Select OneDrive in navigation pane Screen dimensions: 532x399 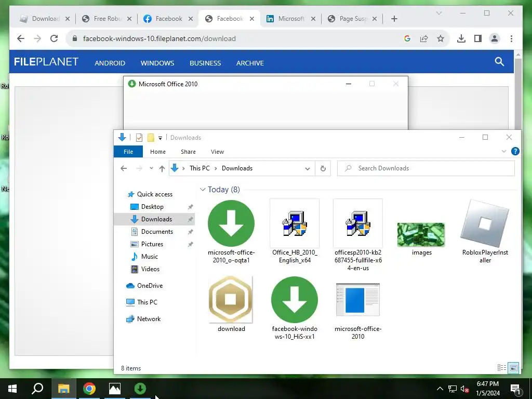click(x=150, y=286)
